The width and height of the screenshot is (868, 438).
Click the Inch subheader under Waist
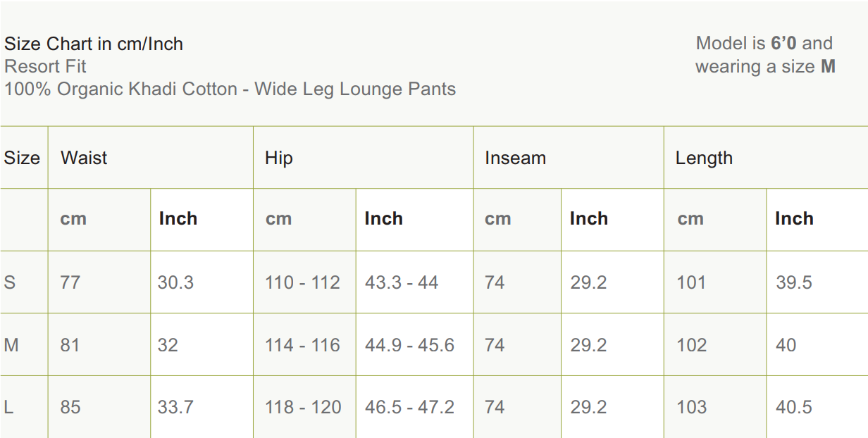pyautogui.click(x=178, y=218)
